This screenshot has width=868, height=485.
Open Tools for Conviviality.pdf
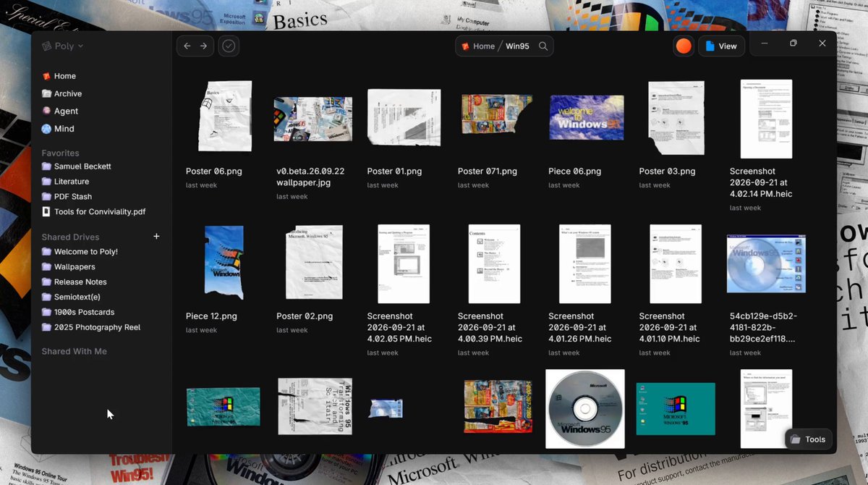coord(93,212)
